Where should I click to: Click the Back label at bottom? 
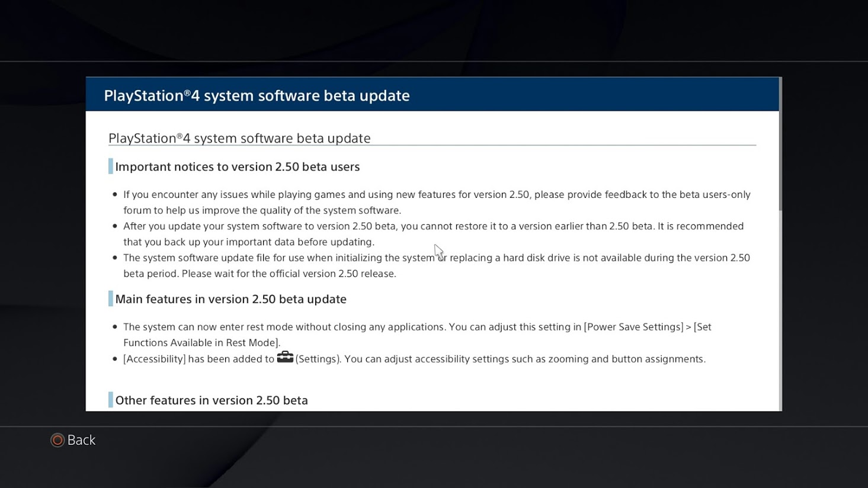tap(81, 440)
